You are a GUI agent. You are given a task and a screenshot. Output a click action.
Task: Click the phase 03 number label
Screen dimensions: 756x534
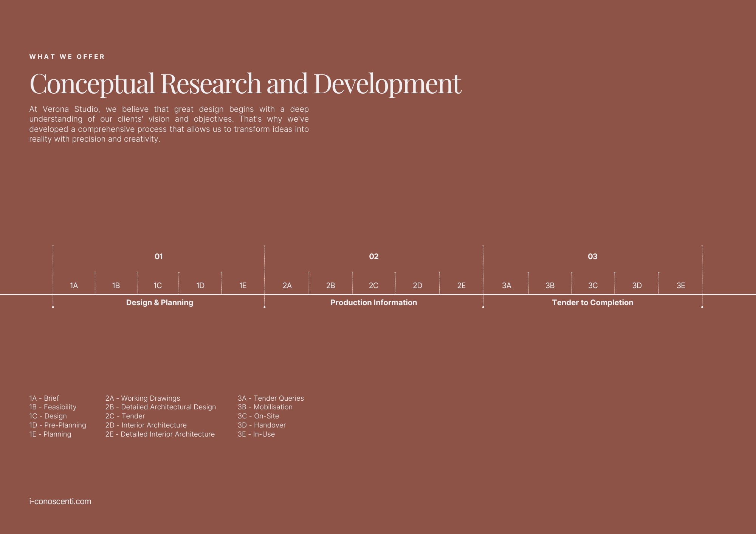pyautogui.click(x=592, y=256)
